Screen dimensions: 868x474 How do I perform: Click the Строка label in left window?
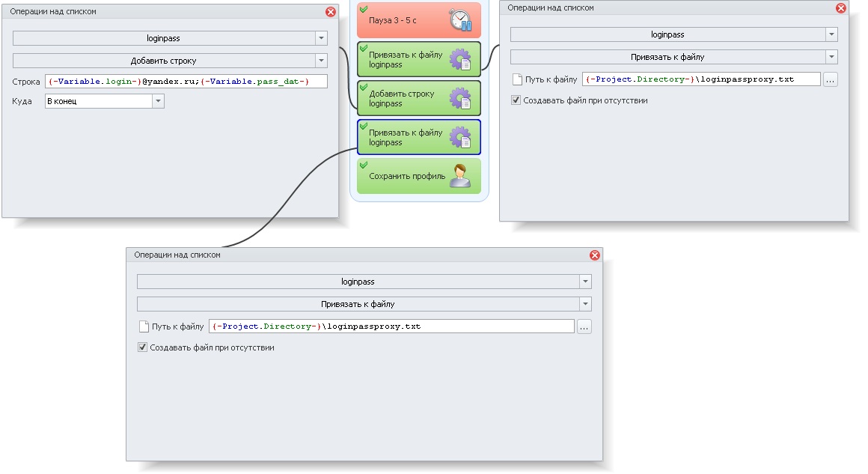click(x=26, y=82)
